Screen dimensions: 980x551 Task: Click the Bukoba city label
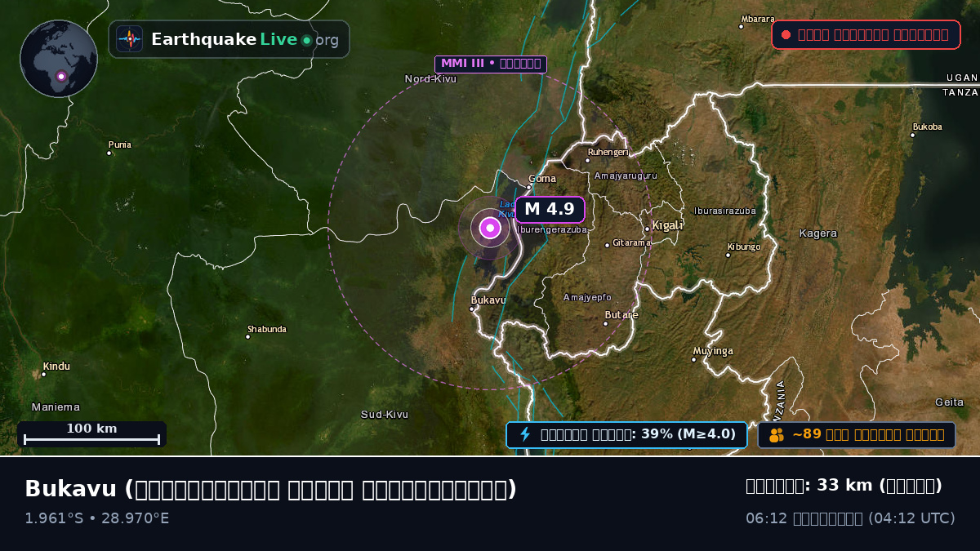[928, 127]
